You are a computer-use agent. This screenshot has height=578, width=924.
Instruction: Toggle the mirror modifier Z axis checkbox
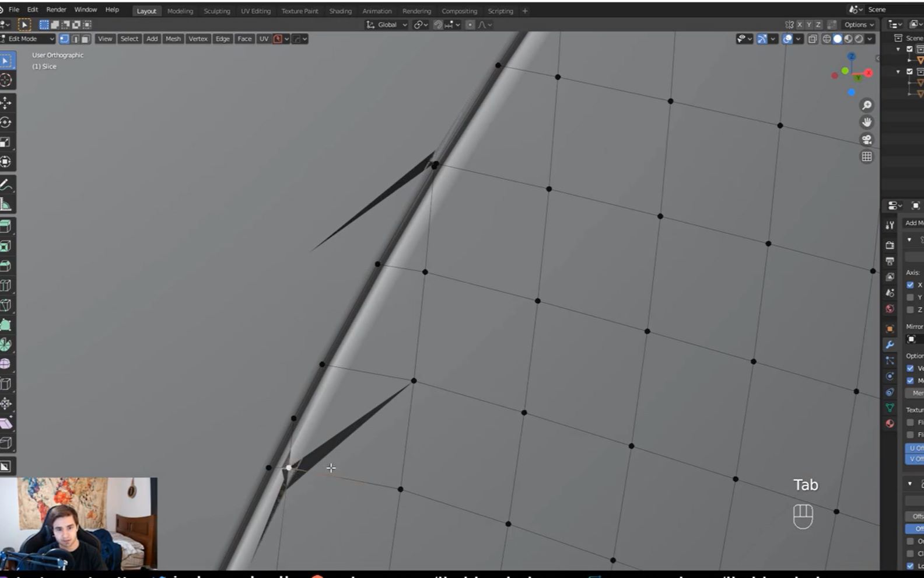point(910,309)
